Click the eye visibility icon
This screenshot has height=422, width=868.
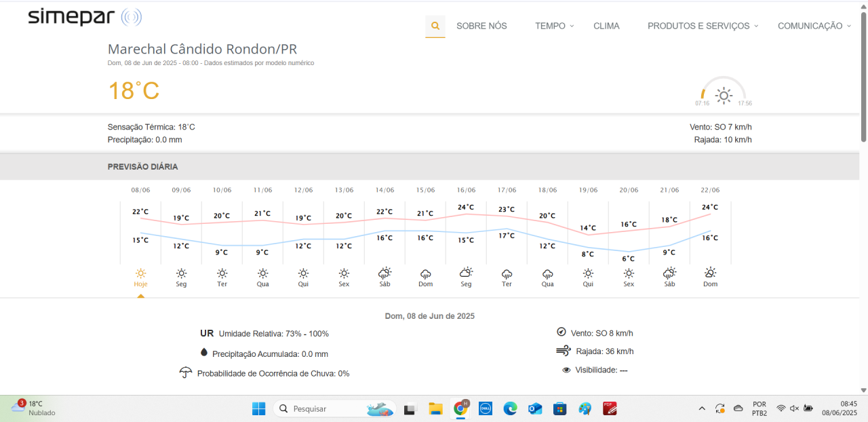pyautogui.click(x=566, y=370)
